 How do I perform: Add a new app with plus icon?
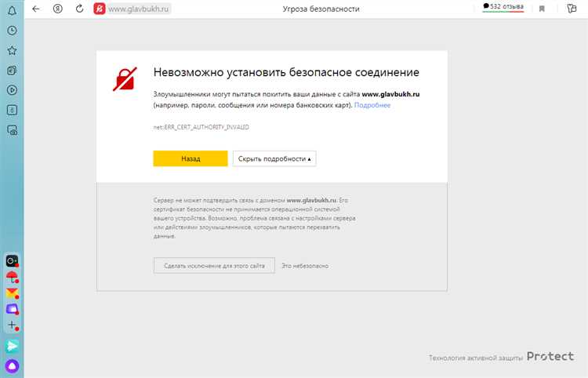click(12, 325)
